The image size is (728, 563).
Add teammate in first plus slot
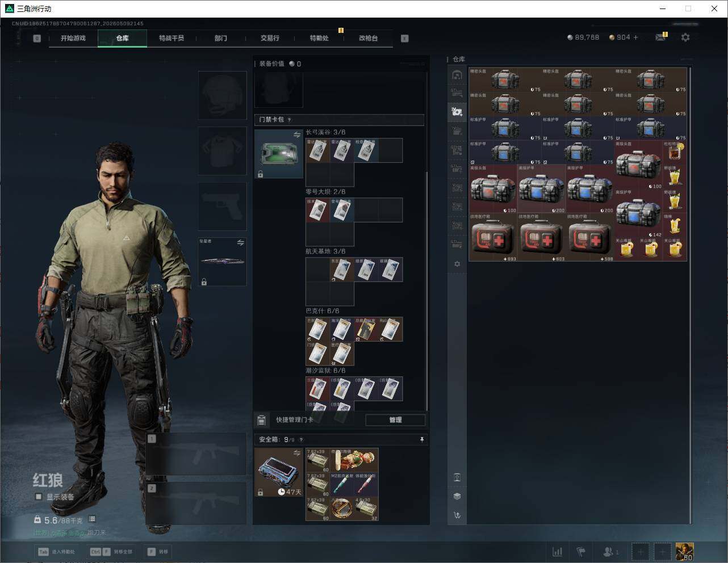(640, 552)
